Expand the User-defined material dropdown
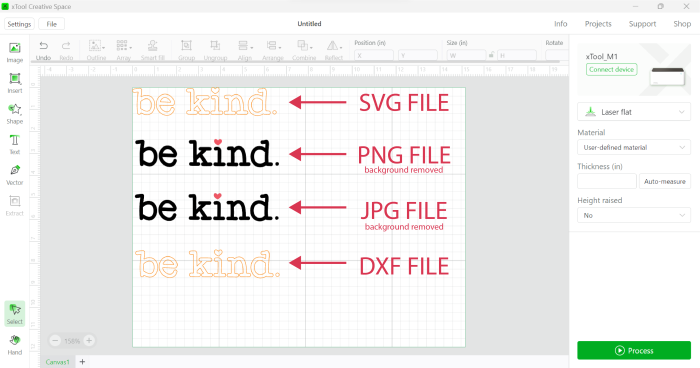The width and height of the screenshot is (700, 368). 634,147
